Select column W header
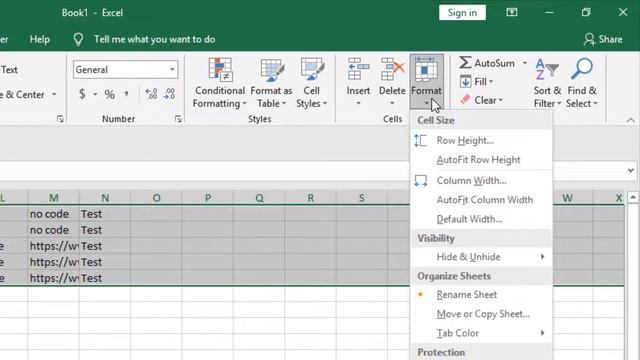Viewport: 640px width, 360px height. coord(567,198)
